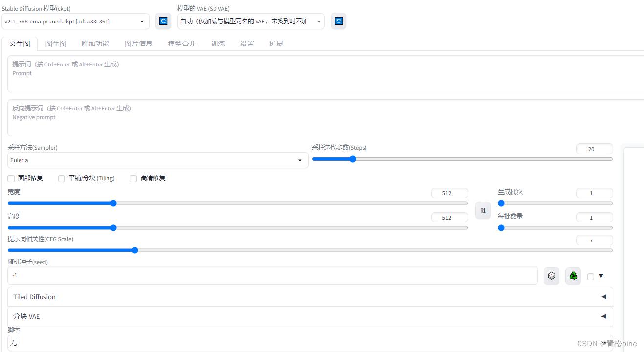Open the 脚本 script dropdown
Screen dimensions: 644x352
310,343
